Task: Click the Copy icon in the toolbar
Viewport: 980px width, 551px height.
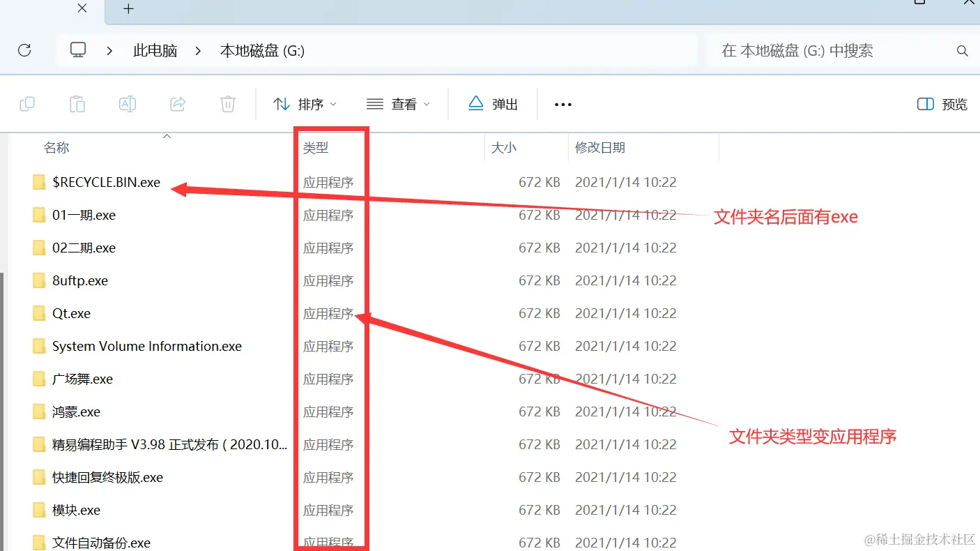Action: pyautogui.click(x=27, y=103)
